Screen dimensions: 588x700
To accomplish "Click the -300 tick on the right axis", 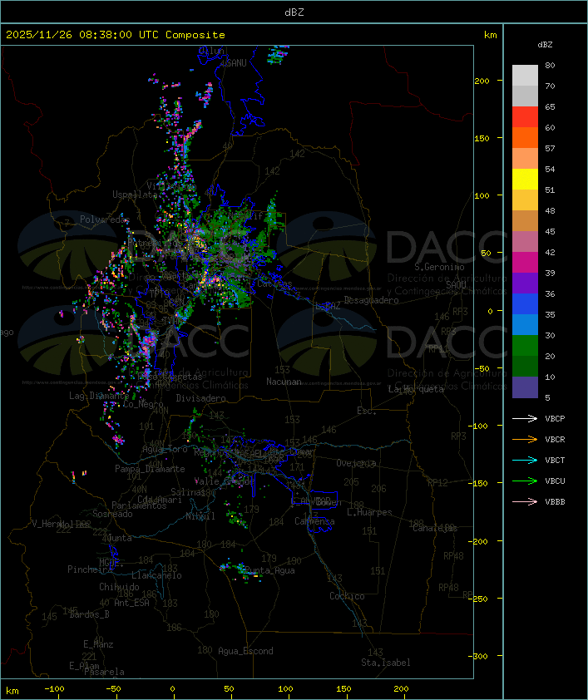I will 480,656.
